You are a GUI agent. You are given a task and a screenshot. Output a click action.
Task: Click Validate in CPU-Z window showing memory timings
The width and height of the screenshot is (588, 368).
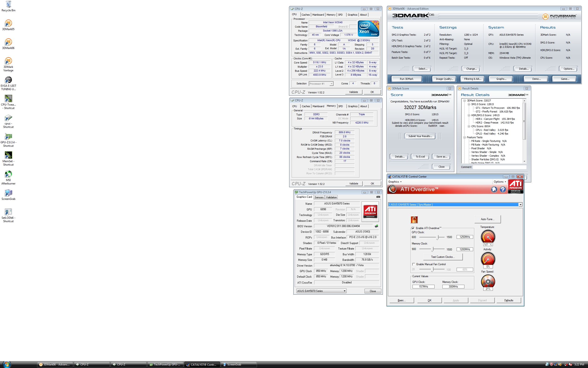point(353,184)
